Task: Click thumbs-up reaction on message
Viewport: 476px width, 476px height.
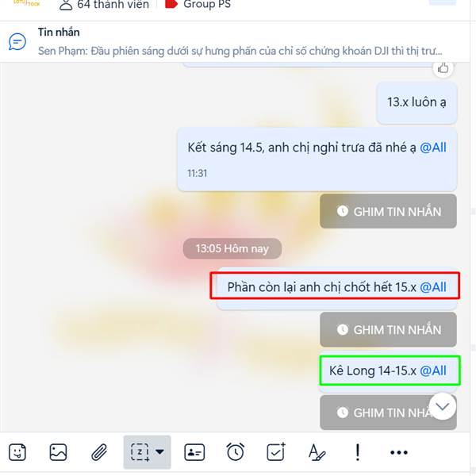Action: 443,68
